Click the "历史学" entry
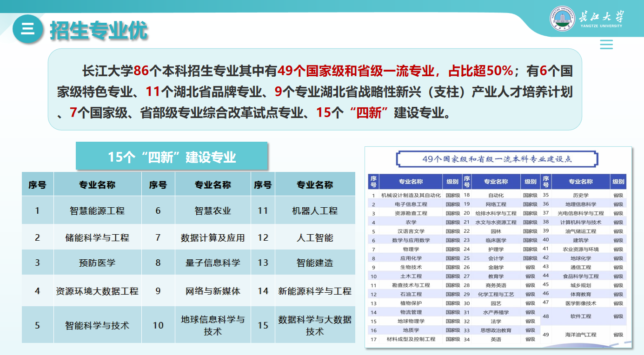 (x=581, y=195)
